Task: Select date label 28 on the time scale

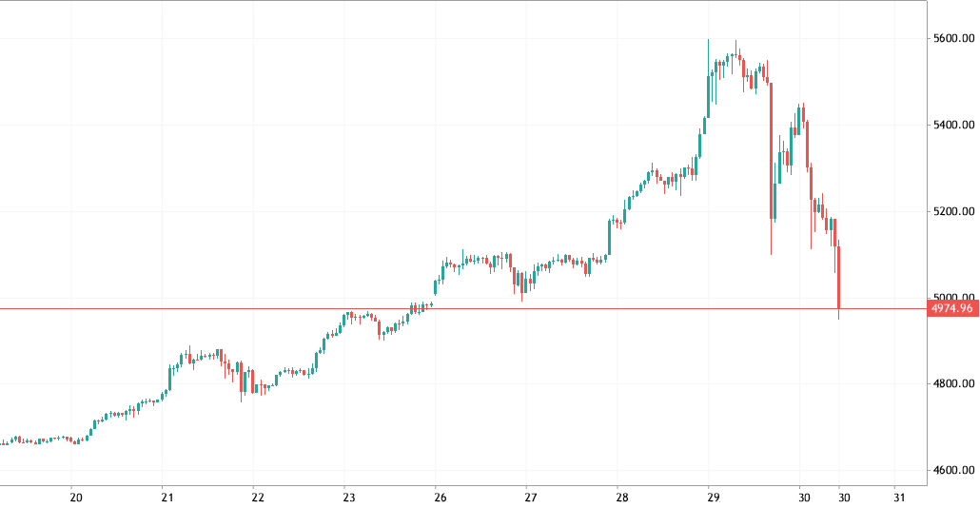Action: pos(621,497)
